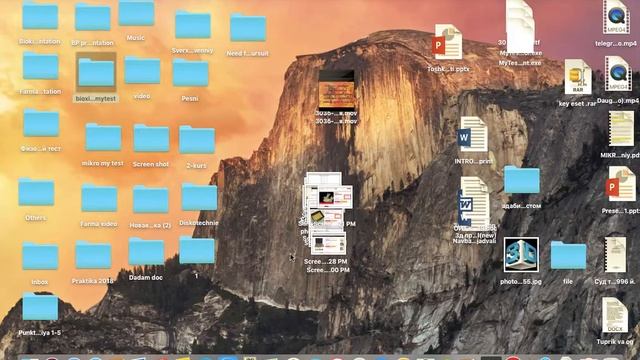Select the folder above 'Фкаб...и тест' label
The image size is (640, 360).
coord(41,123)
